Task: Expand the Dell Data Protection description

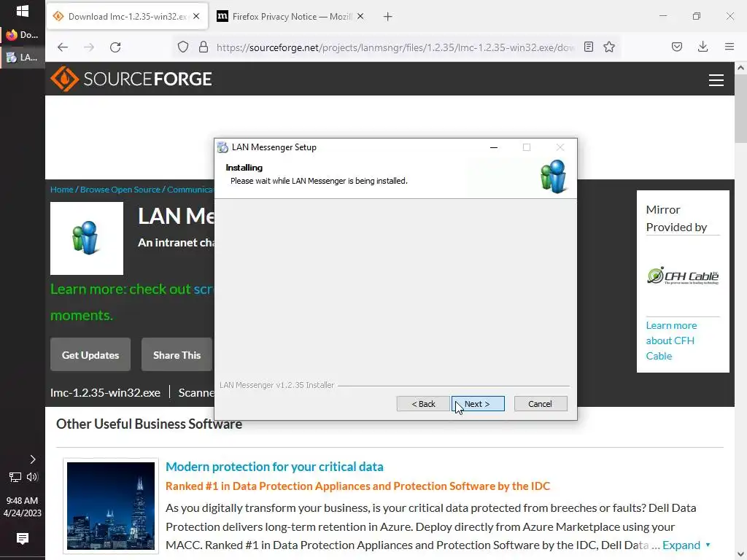Action: pyautogui.click(x=686, y=545)
